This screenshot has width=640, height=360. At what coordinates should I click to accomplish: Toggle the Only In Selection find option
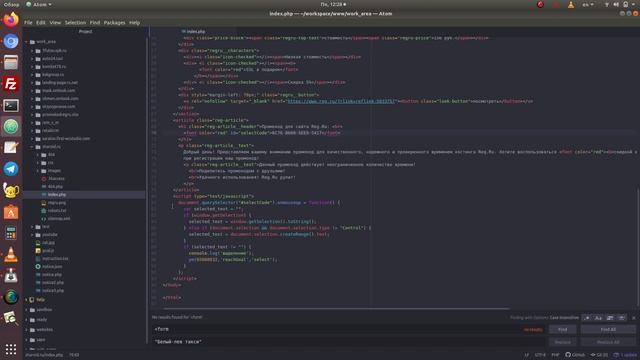[610, 318]
